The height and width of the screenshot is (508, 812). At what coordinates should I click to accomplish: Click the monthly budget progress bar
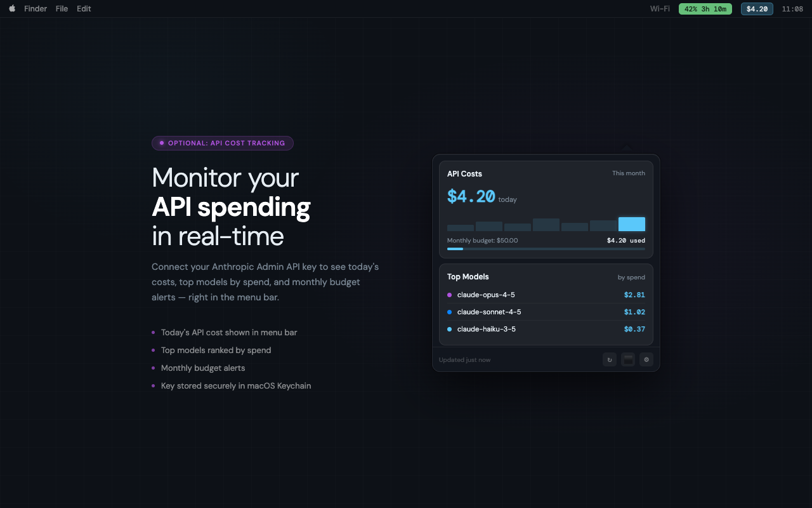pyautogui.click(x=546, y=248)
